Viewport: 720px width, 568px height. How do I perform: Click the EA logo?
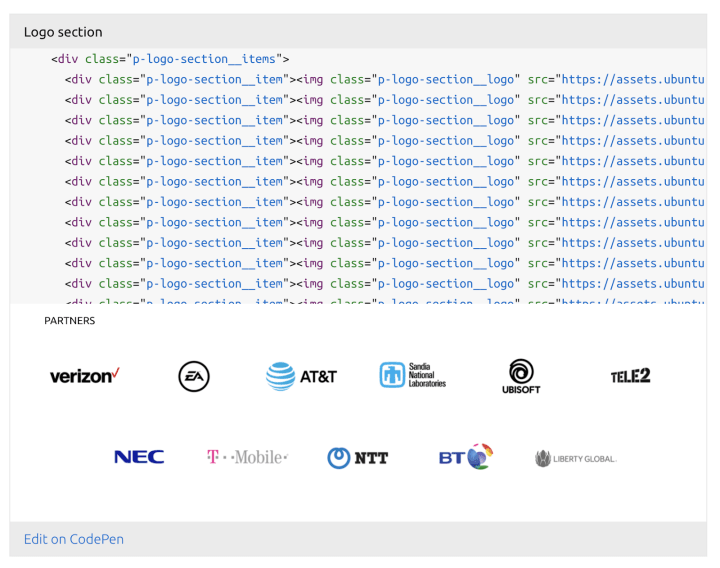[194, 377]
